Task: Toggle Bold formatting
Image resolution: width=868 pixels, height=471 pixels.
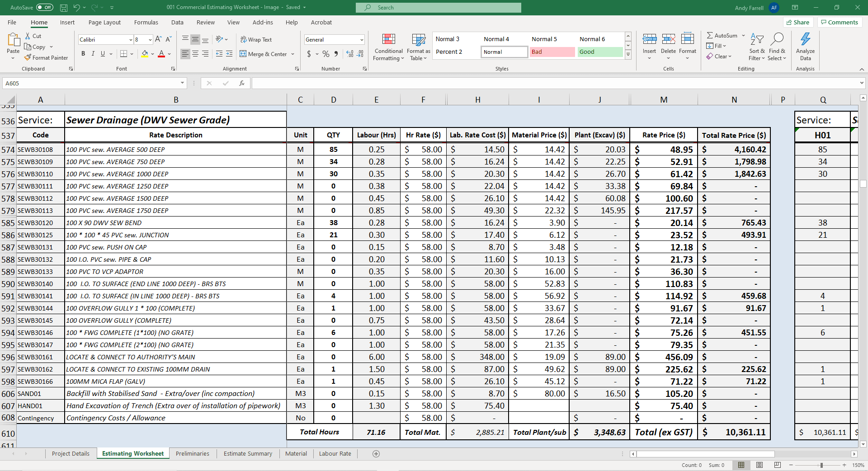Action: pos(83,54)
